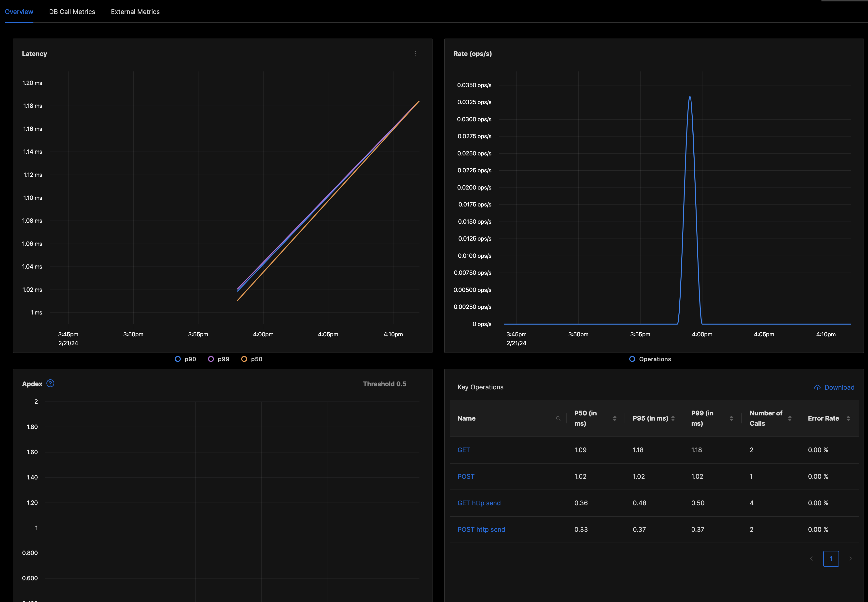This screenshot has width=868, height=602.
Task: Click the Apdex help question mark icon
Action: (x=50, y=383)
